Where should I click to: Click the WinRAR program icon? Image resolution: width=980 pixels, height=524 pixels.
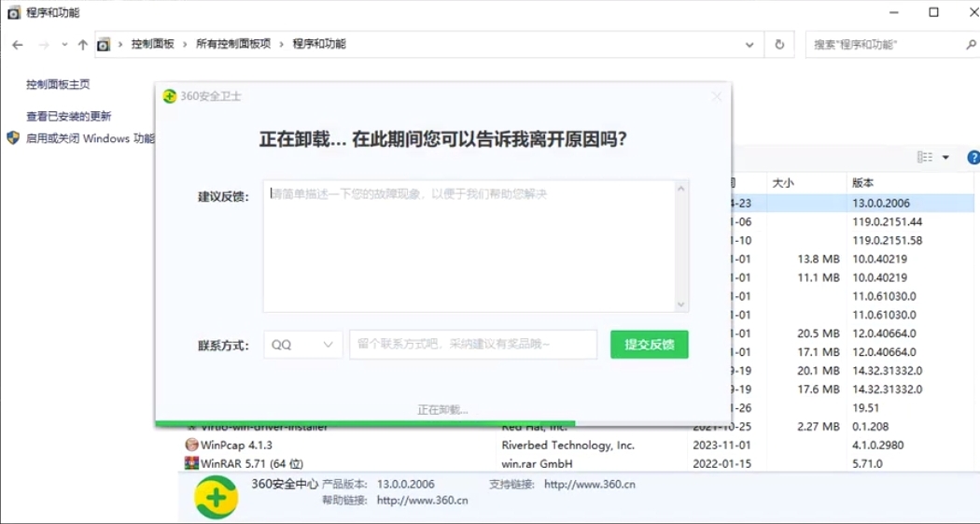point(191,463)
